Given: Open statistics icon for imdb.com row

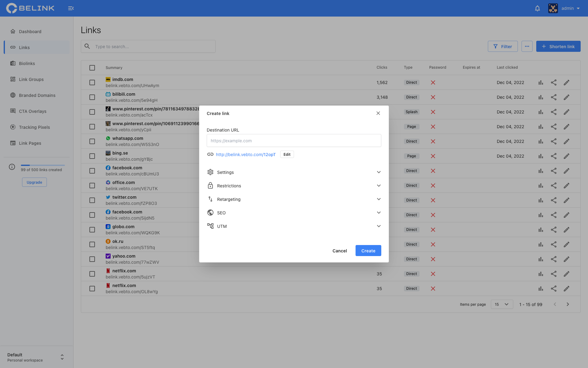Looking at the screenshot, I should click(541, 82).
